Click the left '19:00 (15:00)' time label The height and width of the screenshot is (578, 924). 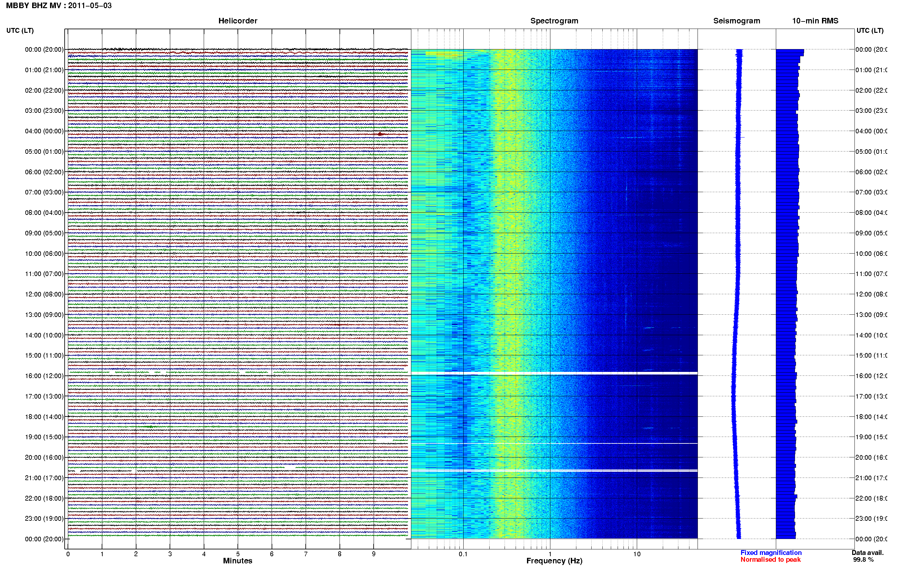tap(44, 437)
